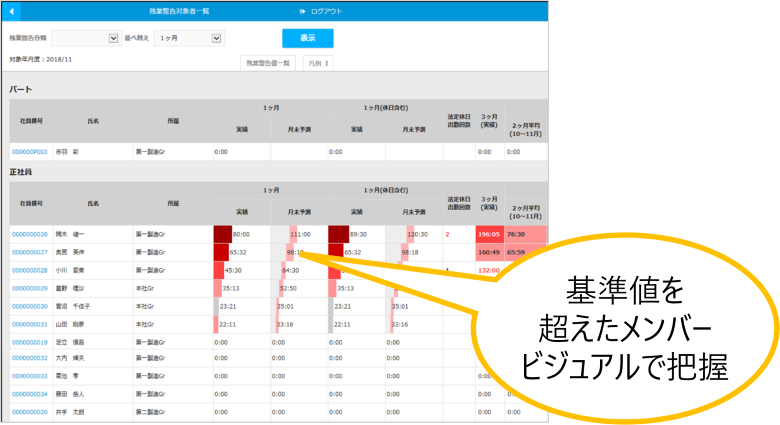Open employee link 000000P003
This screenshot has width=780, height=425.
point(30,152)
